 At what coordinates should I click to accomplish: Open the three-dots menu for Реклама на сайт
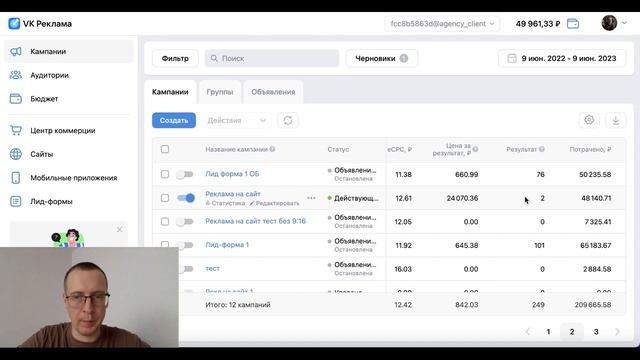click(311, 198)
